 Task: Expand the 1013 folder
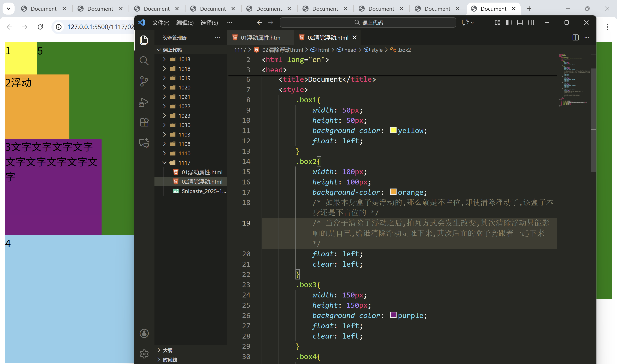tap(184, 59)
